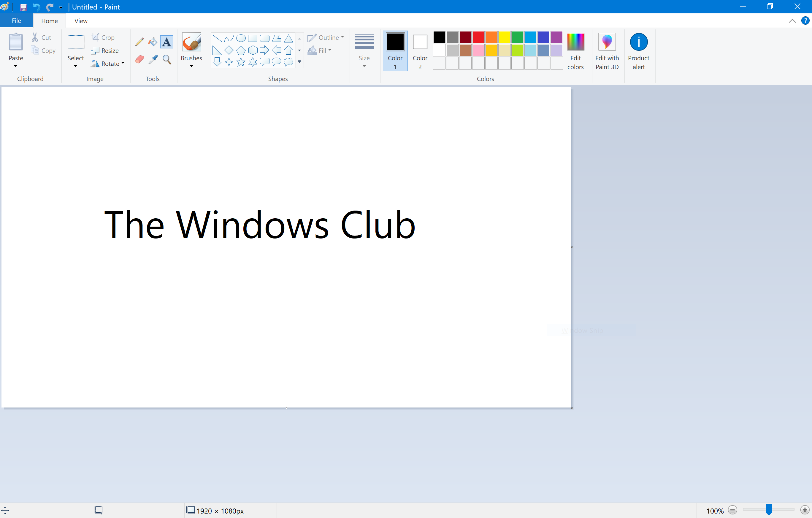
Task: Select the Pencil tool
Action: (x=139, y=42)
